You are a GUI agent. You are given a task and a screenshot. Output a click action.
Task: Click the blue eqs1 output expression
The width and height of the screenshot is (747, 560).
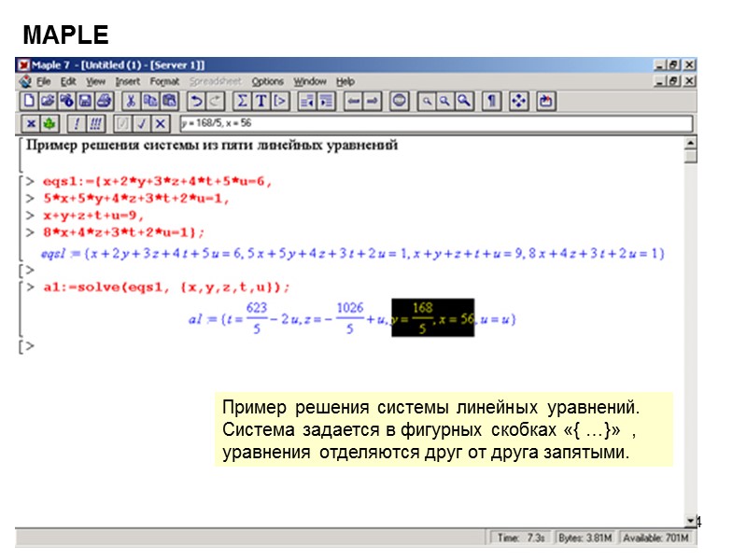pyautogui.click(x=353, y=253)
